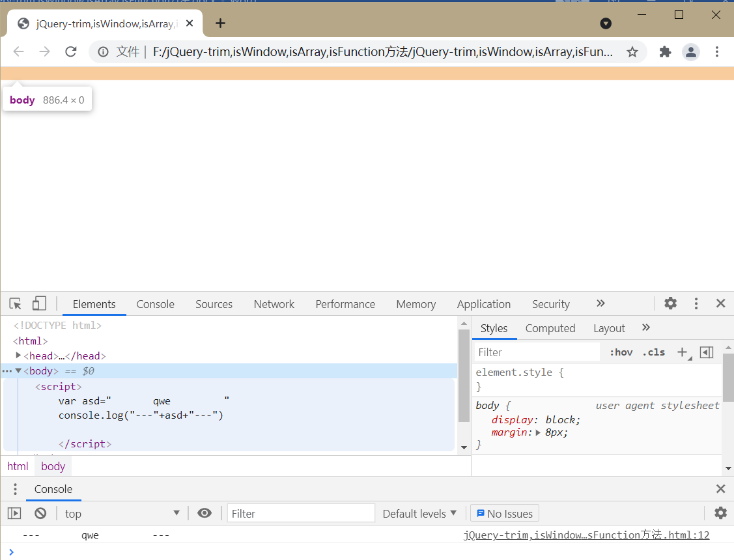The height and width of the screenshot is (560, 734).
Task: Switch to the Elements panel tab
Action: pos(94,304)
